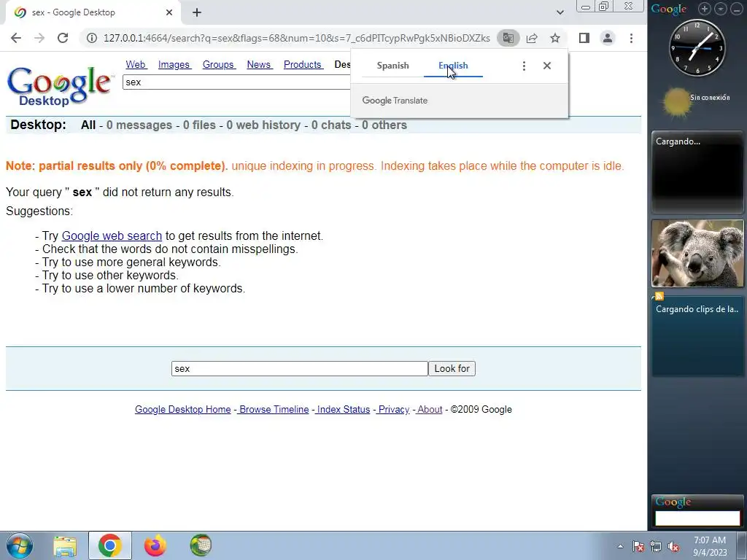This screenshot has width=747, height=560.
Task: Open the Groups link
Action: pyautogui.click(x=219, y=64)
